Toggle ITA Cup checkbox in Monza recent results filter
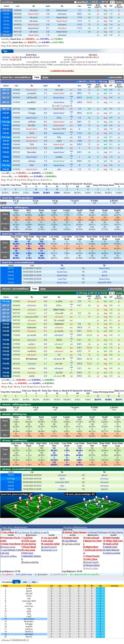This screenshot has width=124, height=644. [x=77, y=293]
